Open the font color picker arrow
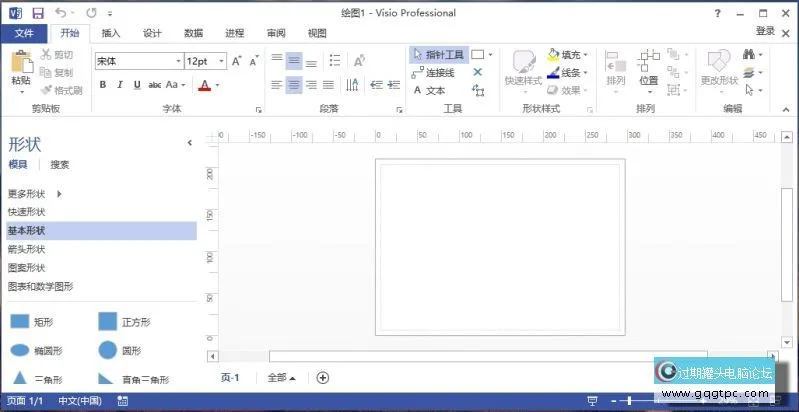This screenshot has height=412, width=799. pos(217,86)
